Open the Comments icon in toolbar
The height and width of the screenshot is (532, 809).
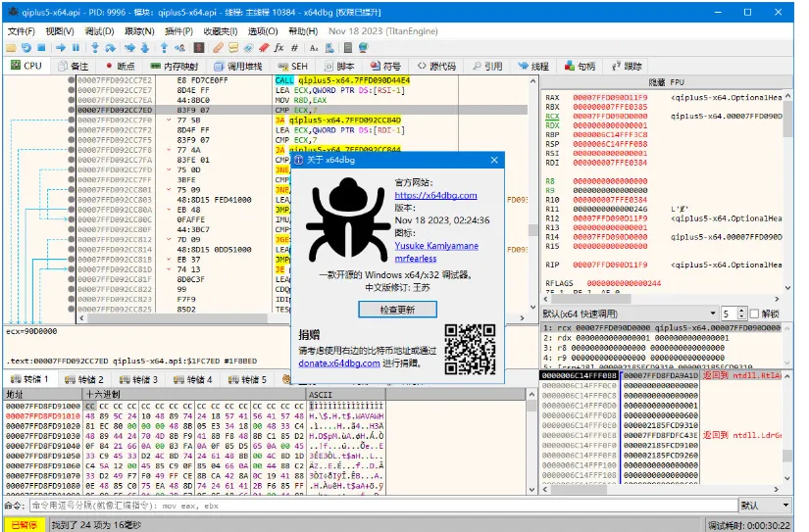tap(233, 48)
